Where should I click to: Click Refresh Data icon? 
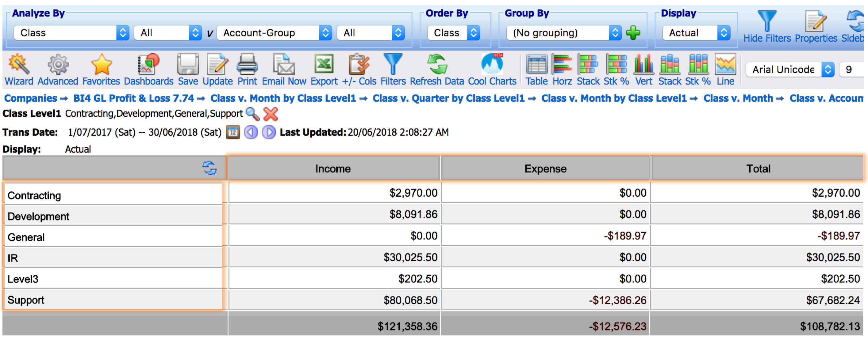[437, 70]
